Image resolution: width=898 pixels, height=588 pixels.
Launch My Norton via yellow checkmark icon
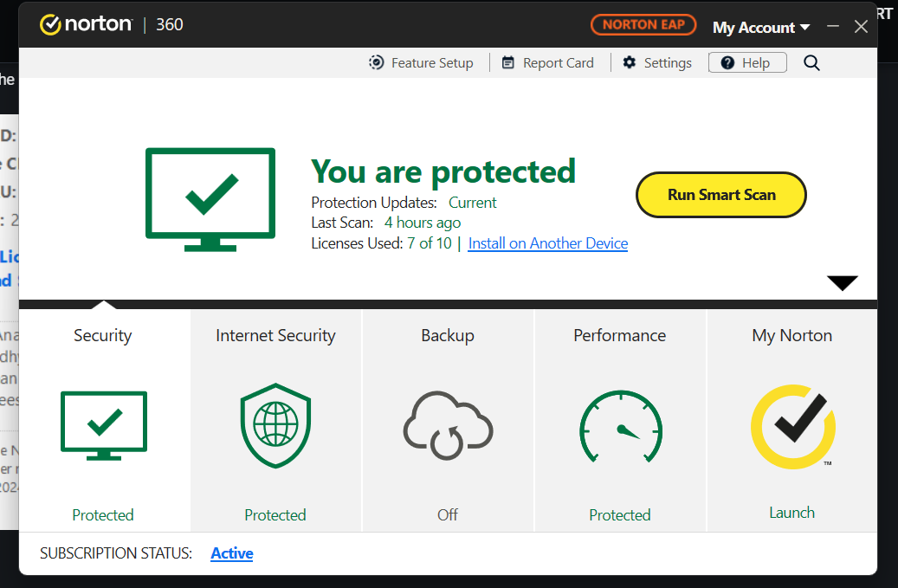click(792, 426)
